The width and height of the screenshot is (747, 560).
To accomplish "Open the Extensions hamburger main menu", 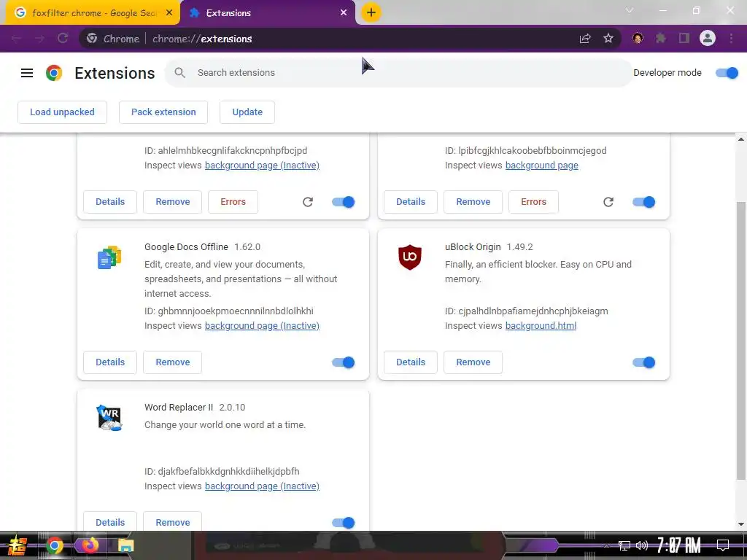I will tap(27, 73).
